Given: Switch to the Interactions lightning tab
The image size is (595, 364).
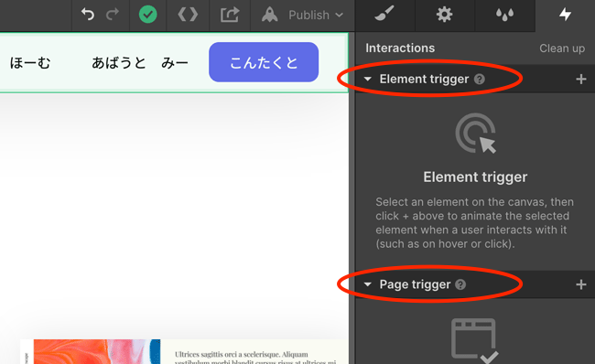Looking at the screenshot, I should point(565,15).
